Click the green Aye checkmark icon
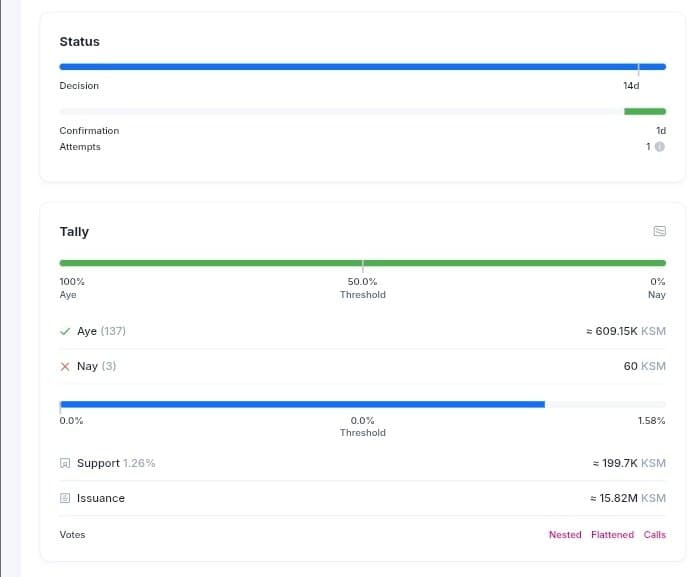This screenshot has width=689, height=577. pyautogui.click(x=65, y=331)
